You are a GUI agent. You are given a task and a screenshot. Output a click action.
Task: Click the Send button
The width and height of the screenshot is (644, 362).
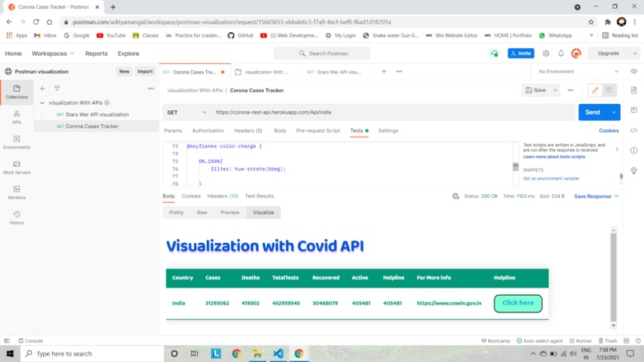pos(592,112)
